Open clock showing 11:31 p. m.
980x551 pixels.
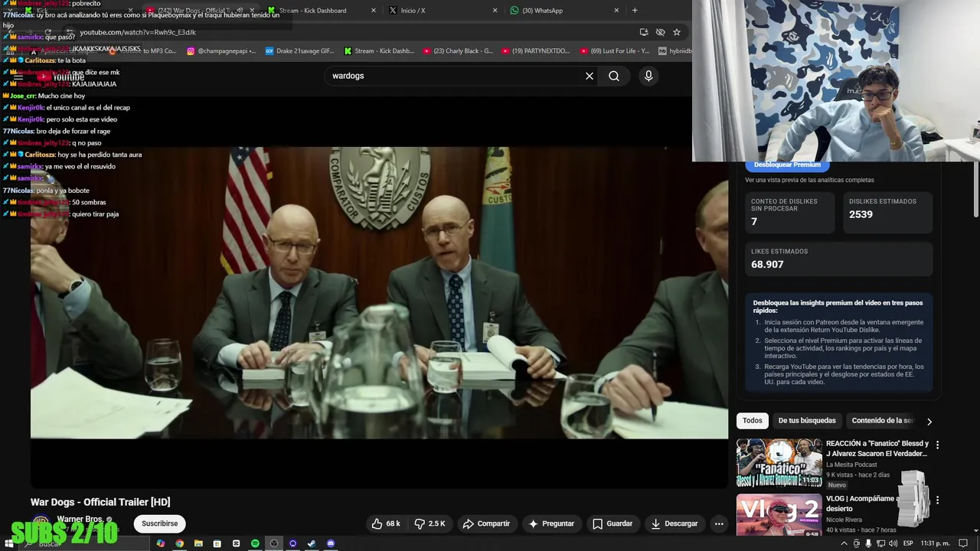935,543
